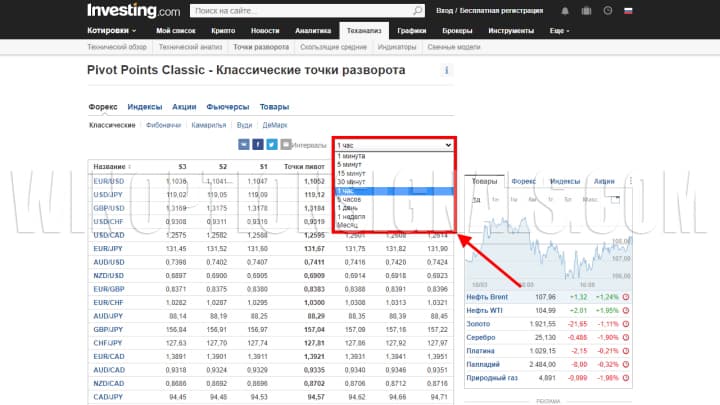Open the Нефть Brent link

487,297
